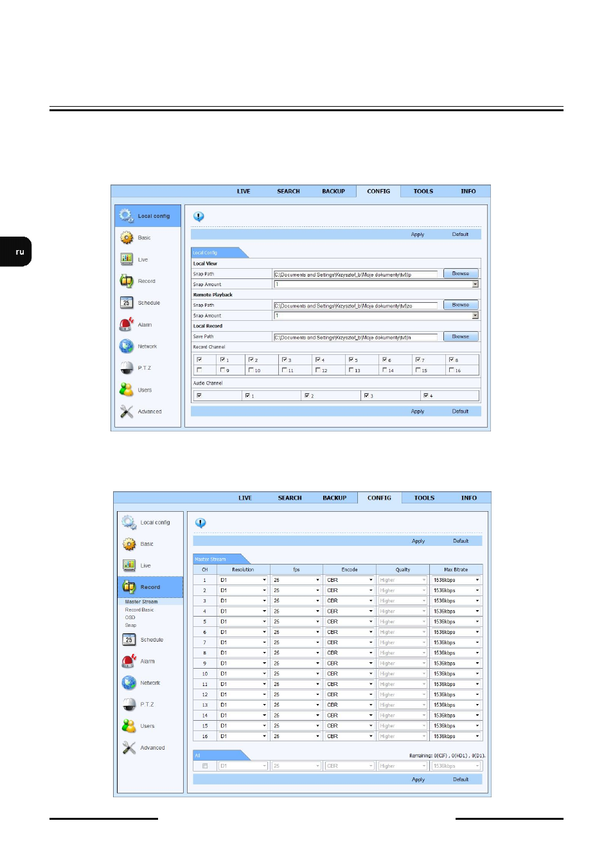Image resolution: width=613 pixels, height=868 pixels.
Task: Select Snap submenu item under Record
Action: coord(130,625)
